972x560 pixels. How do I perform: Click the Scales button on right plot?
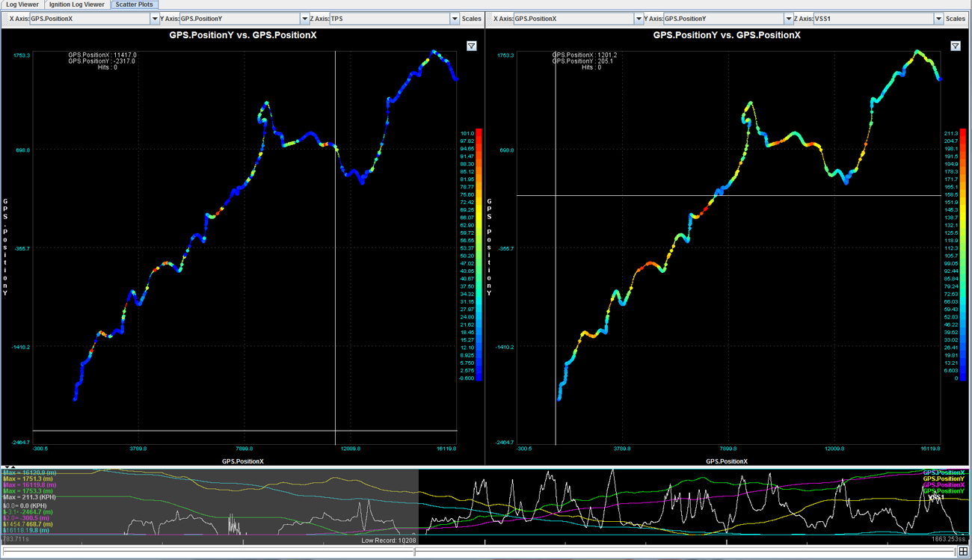pyautogui.click(x=956, y=19)
